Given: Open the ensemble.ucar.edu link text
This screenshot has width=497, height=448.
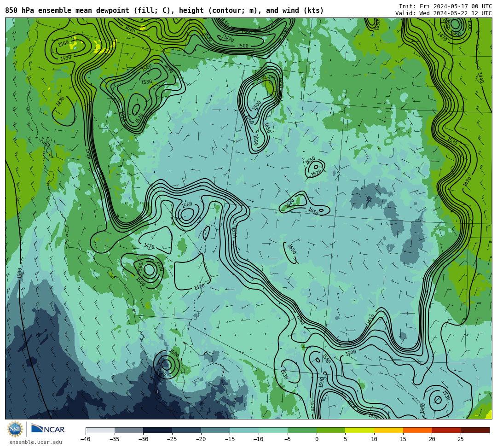Looking at the screenshot, I should [36, 442].
